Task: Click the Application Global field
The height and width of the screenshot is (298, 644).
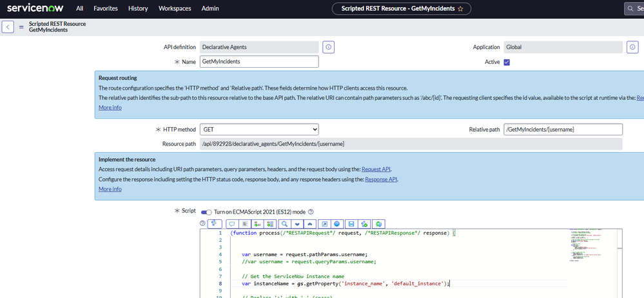Action: coord(563,47)
